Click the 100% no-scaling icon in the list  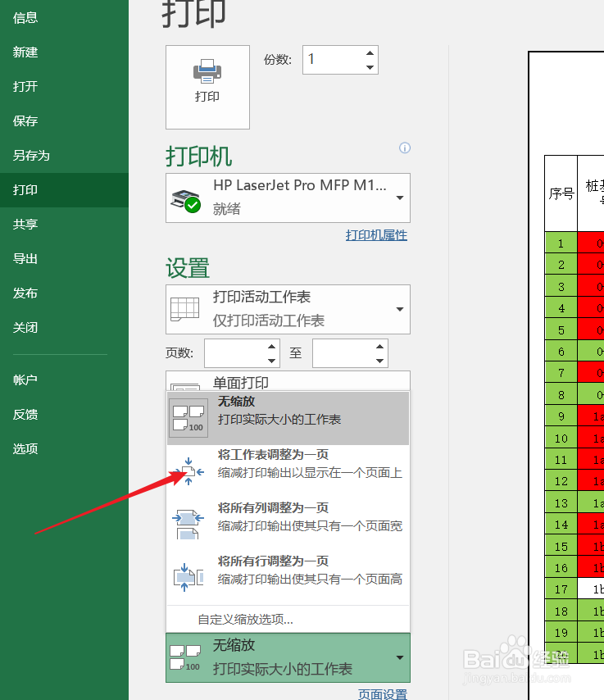point(188,418)
